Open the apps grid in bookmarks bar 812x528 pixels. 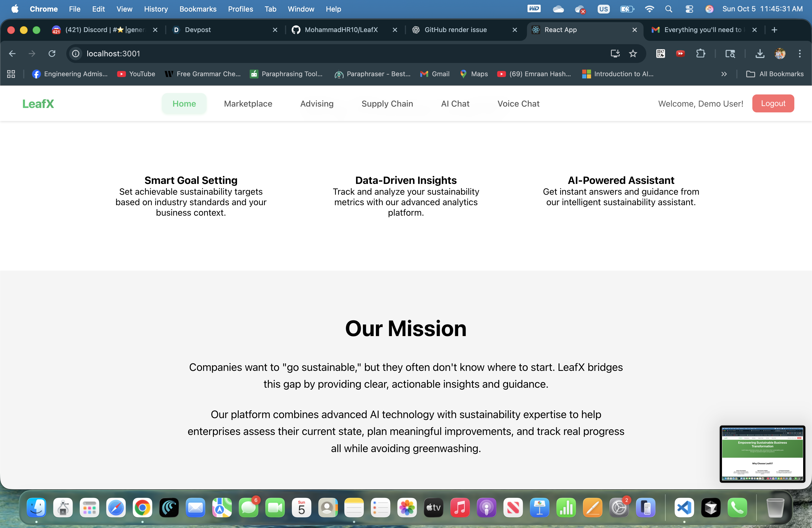pos(11,74)
